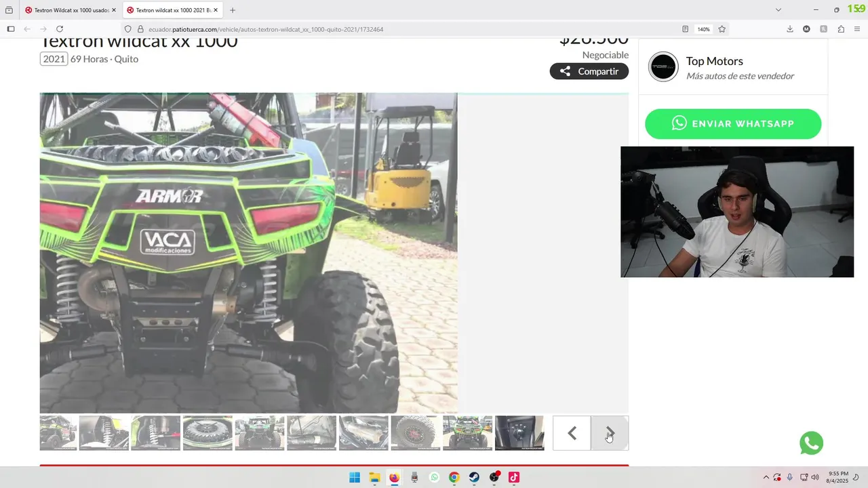Open the Firefox downloads panel
The width and height of the screenshot is (868, 488).
click(790, 29)
